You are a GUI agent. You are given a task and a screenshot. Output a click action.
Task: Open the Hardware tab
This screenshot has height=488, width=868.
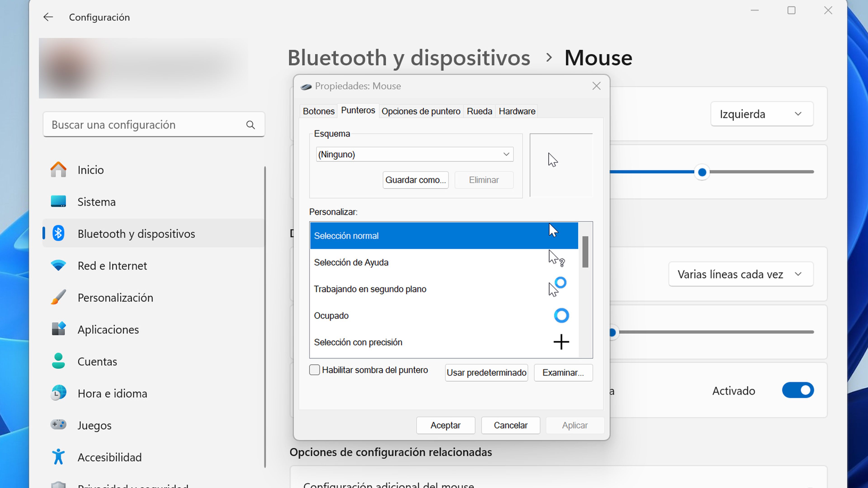(x=517, y=111)
